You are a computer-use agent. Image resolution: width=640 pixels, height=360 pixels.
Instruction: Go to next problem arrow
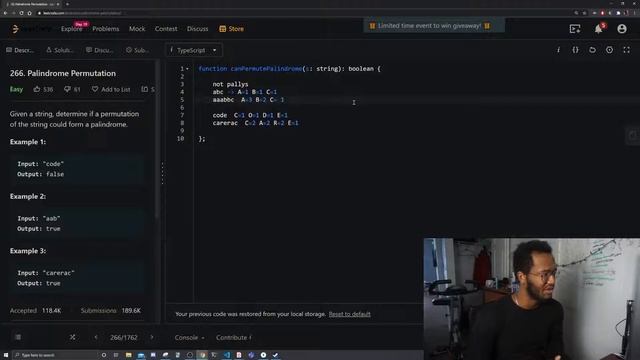click(151, 337)
